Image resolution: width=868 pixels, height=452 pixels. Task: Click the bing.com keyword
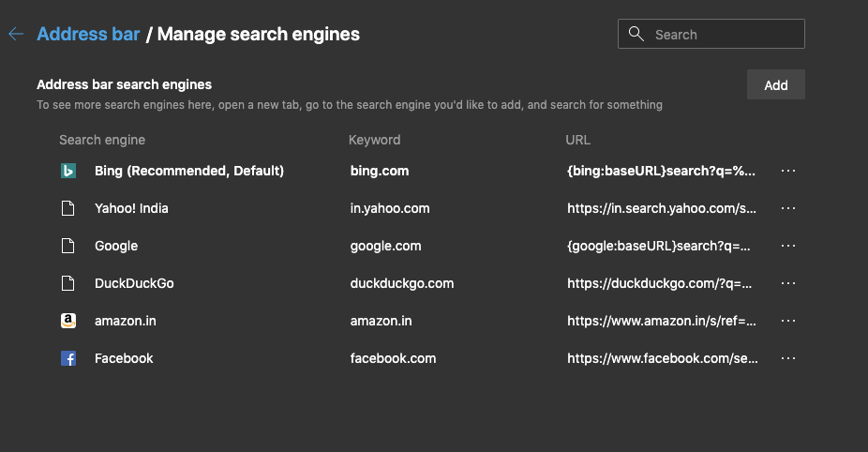[x=380, y=171]
